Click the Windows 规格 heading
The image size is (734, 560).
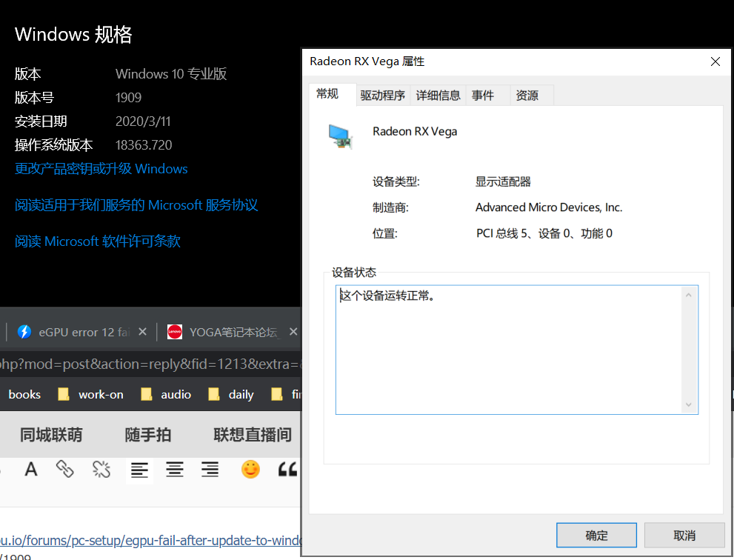tap(73, 35)
